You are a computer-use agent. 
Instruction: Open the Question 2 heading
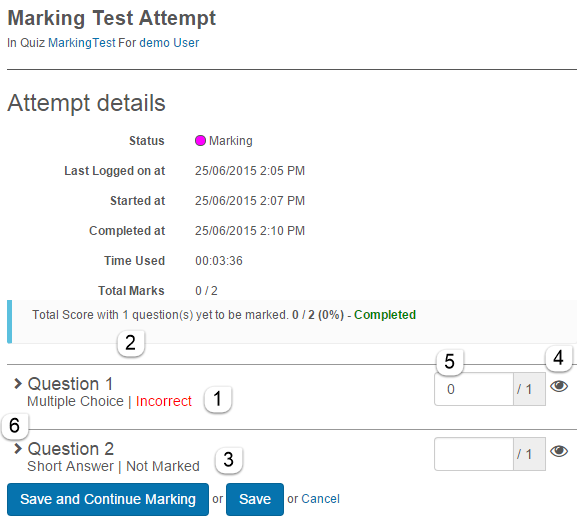tap(71, 449)
